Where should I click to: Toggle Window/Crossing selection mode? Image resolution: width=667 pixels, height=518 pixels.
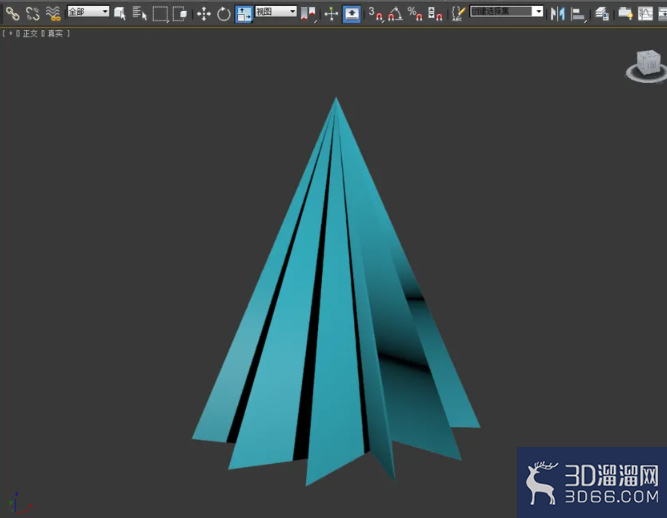point(180,14)
